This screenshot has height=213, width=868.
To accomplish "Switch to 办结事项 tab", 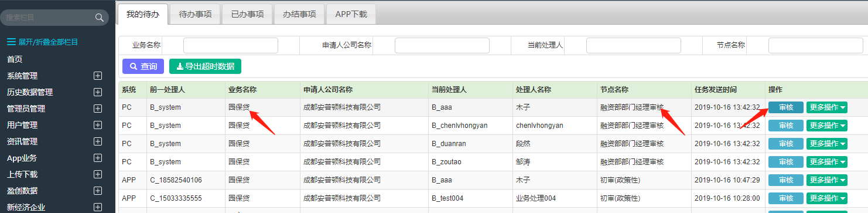I will click(x=299, y=14).
